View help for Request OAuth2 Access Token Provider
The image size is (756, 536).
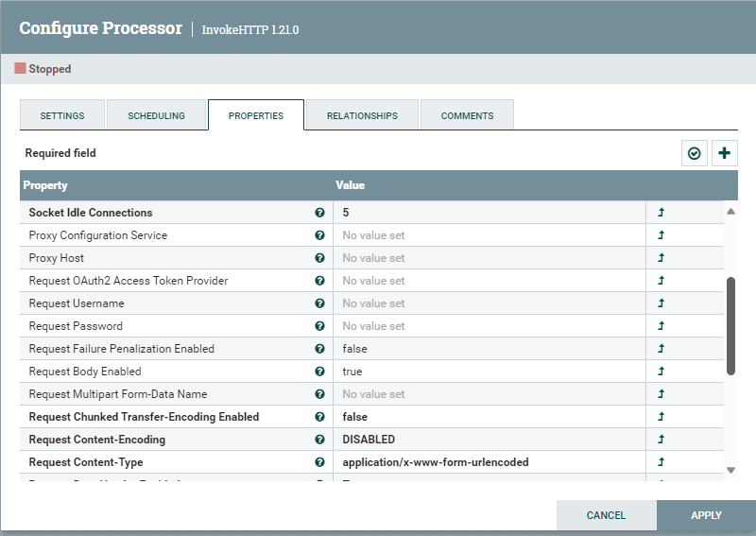(319, 281)
